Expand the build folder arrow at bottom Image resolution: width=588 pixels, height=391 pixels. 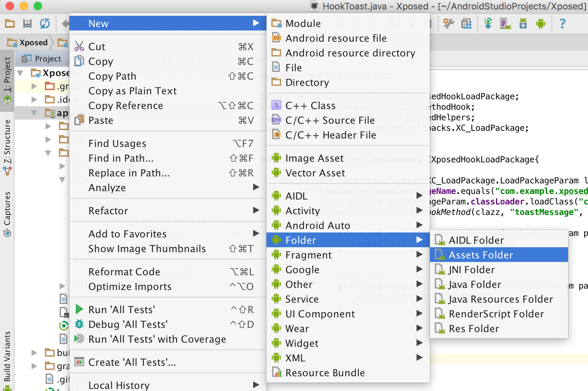click(34, 353)
